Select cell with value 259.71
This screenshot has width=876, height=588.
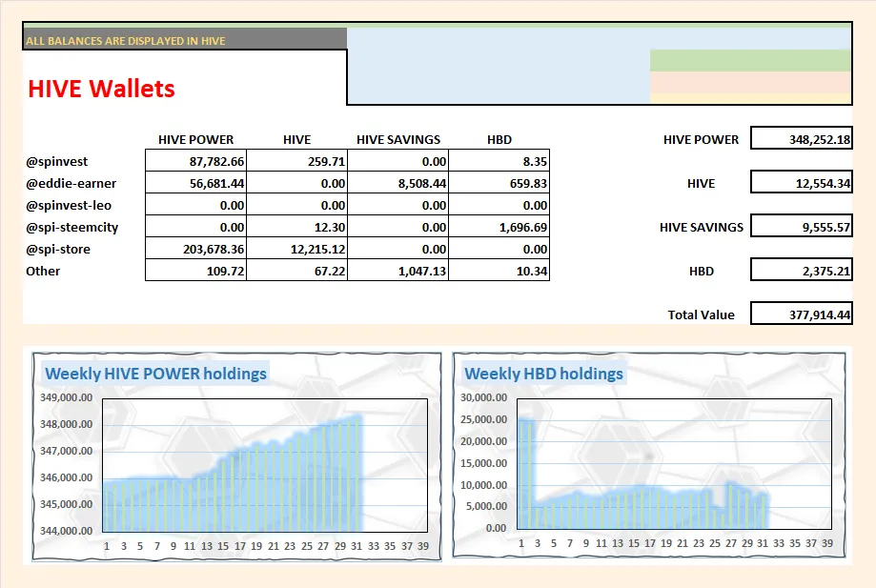[297, 161]
